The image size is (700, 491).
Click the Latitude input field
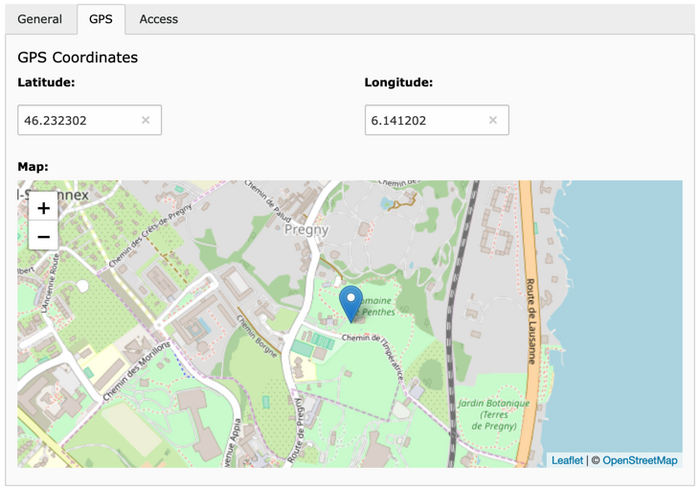coord(89,120)
